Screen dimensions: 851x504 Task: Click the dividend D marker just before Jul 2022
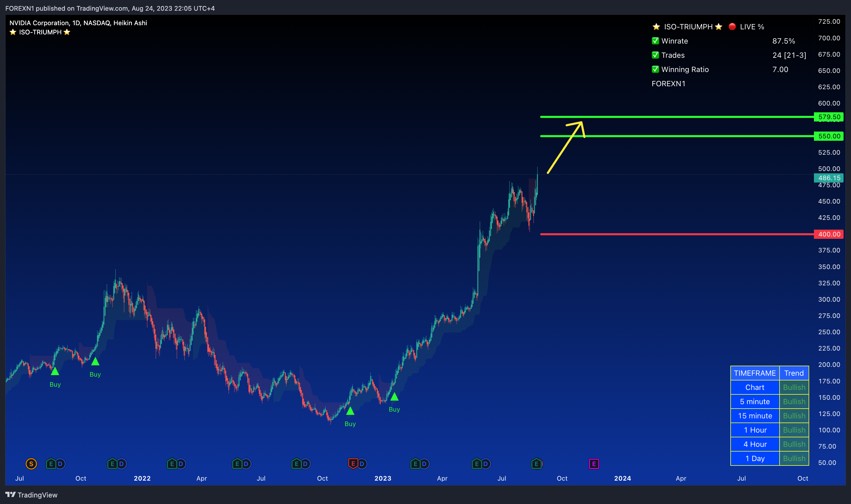tap(246, 464)
